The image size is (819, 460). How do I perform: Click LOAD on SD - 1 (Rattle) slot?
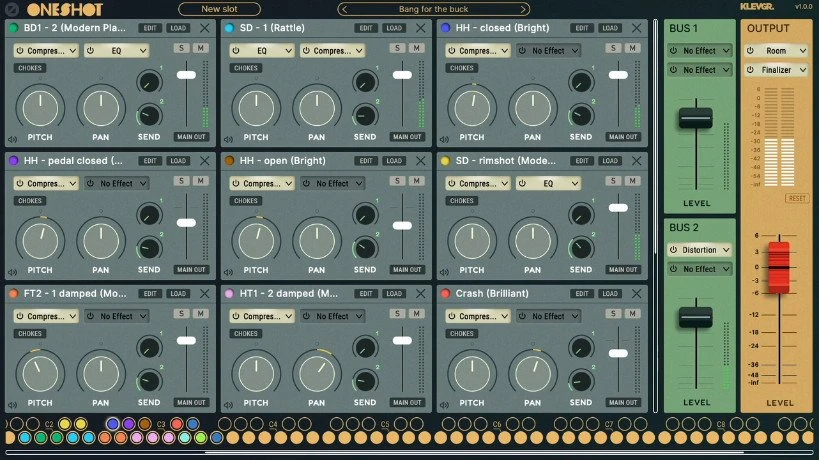(394, 28)
